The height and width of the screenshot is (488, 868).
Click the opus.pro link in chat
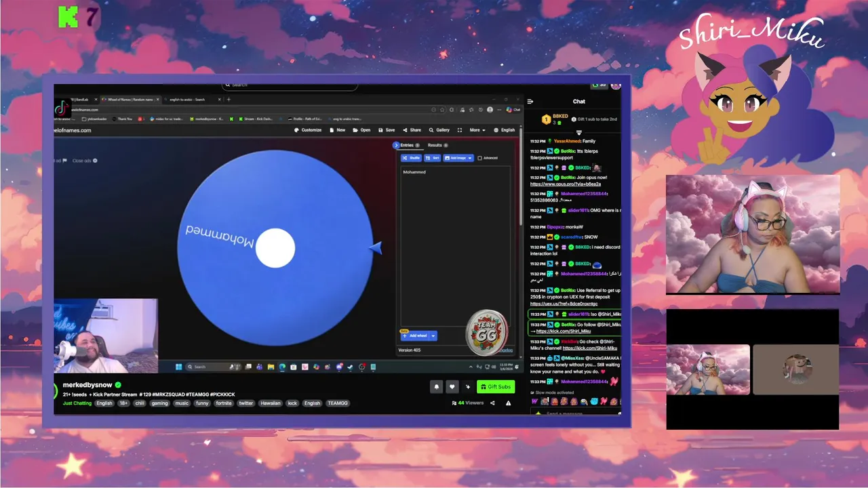point(566,184)
